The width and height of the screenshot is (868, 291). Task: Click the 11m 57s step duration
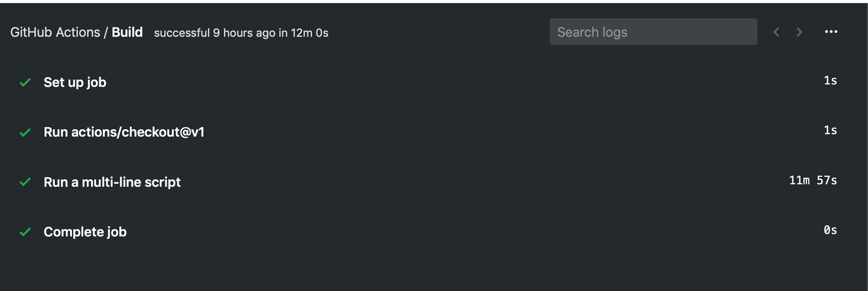pos(812,180)
